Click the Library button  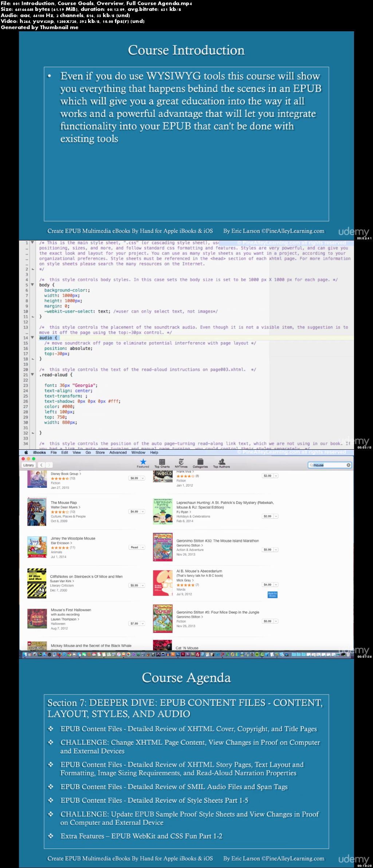[x=28, y=465]
